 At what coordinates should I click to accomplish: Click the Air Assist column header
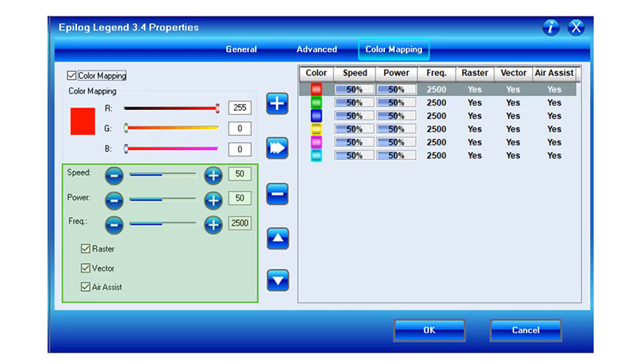[554, 73]
